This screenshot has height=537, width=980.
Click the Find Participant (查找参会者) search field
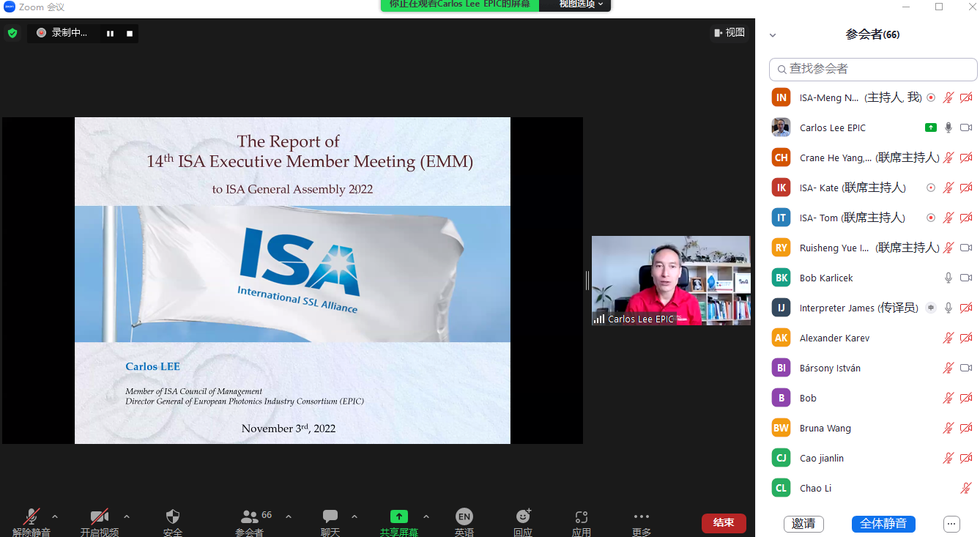point(873,69)
